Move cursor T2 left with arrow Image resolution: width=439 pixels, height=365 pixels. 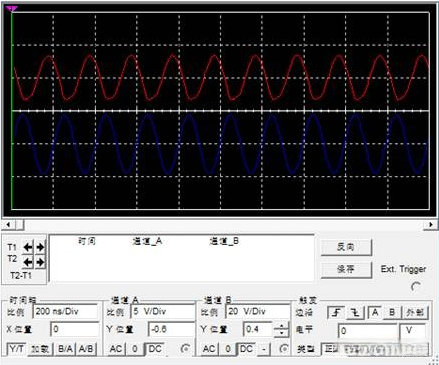click(28, 262)
